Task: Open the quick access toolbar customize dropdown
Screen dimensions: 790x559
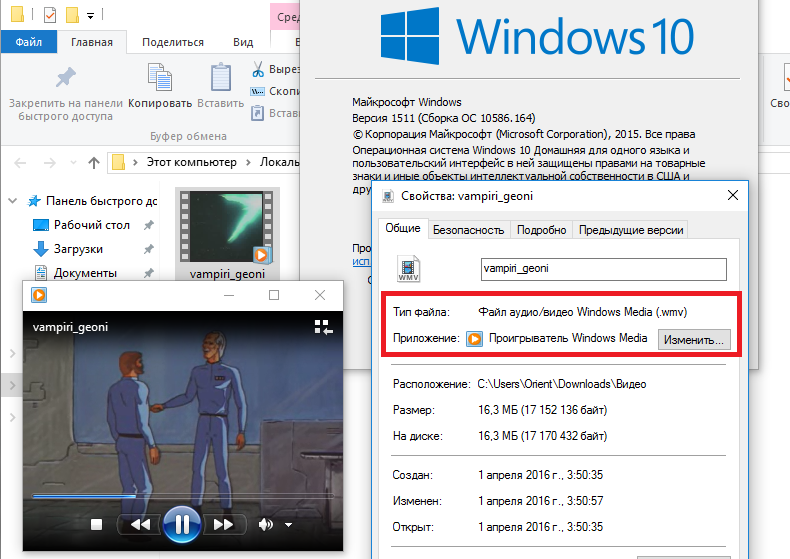Action: (90, 16)
